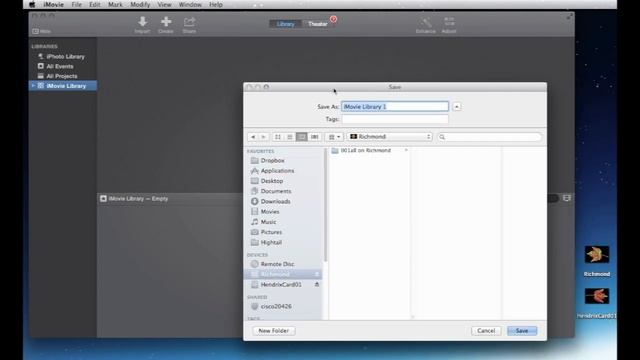This screenshot has width=640, height=360.
Task: Select HendrixCard01 under Devices
Action: [281, 284]
